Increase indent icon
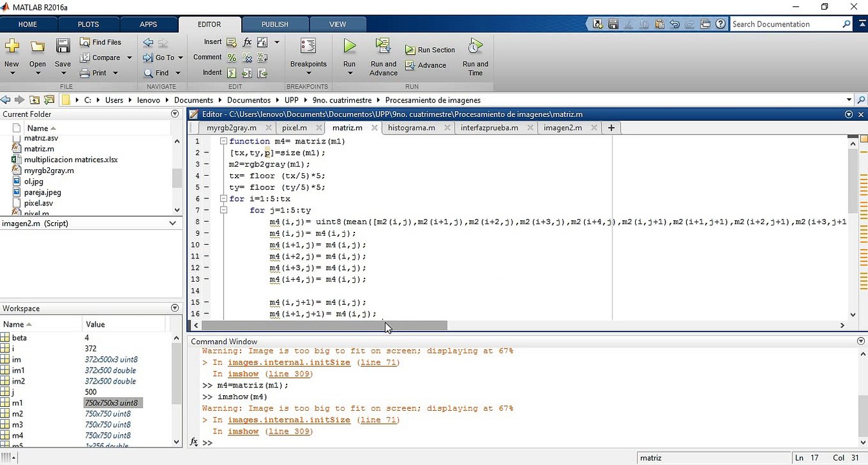 pyautogui.click(x=247, y=73)
